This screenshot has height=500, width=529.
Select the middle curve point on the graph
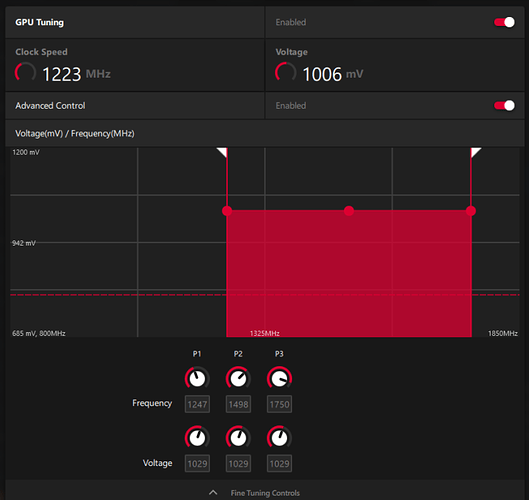pyautogui.click(x=349, y=211)
